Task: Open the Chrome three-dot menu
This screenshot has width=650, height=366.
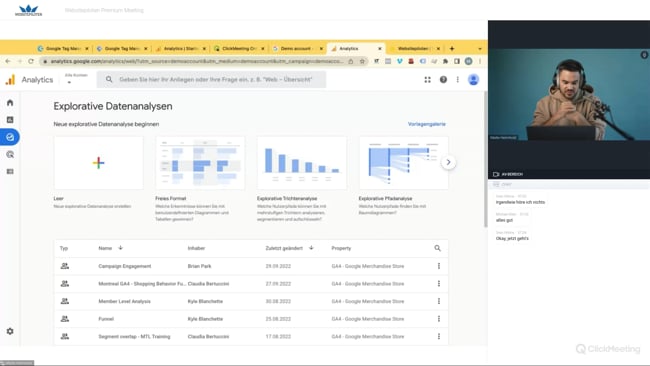Action: [480, 61]
